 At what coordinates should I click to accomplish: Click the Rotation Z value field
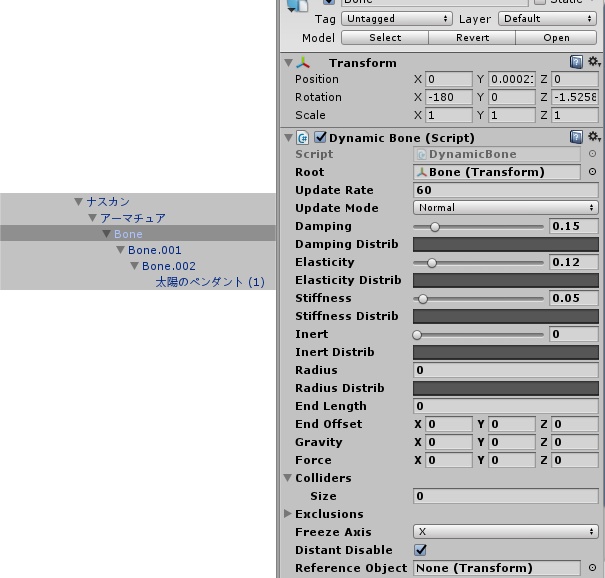pos(575,97)
